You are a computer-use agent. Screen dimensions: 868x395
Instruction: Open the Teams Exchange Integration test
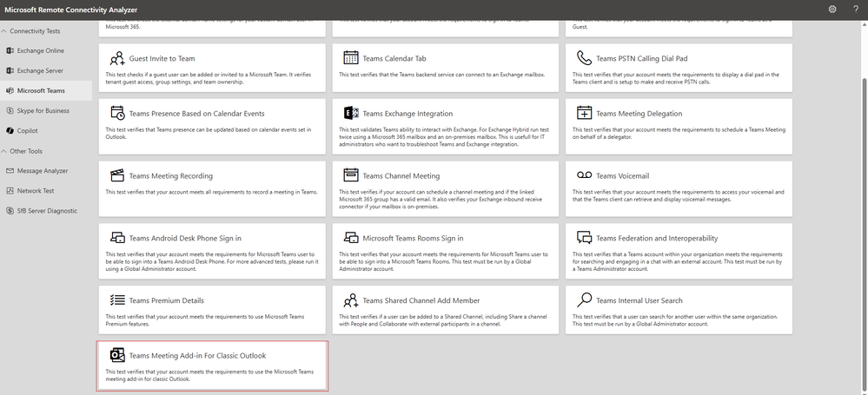coord(446,126)
